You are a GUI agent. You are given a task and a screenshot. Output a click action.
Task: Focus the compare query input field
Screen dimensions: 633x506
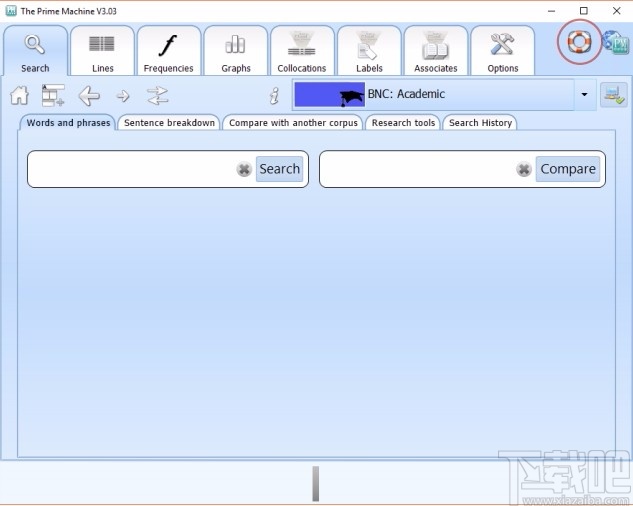tap(418, 169)
